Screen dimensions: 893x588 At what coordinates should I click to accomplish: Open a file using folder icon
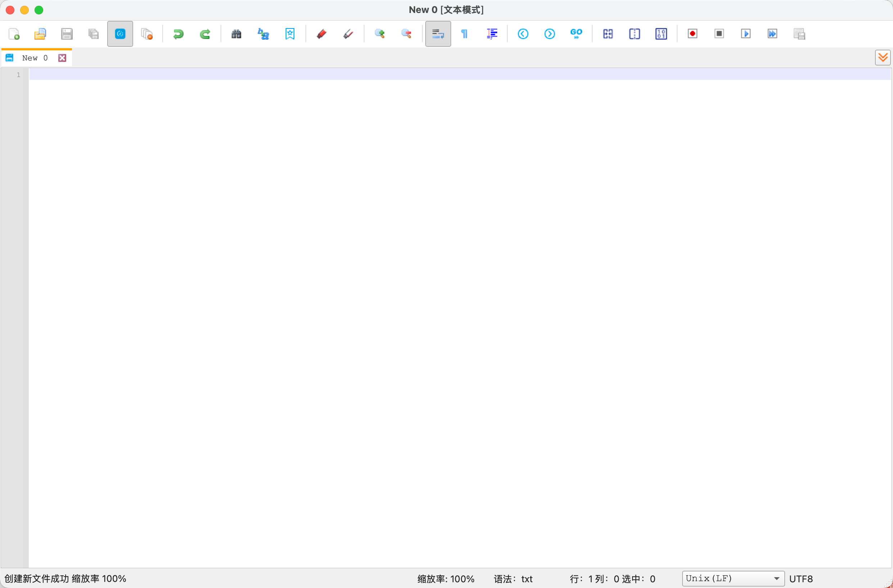[x=40, y=34]
